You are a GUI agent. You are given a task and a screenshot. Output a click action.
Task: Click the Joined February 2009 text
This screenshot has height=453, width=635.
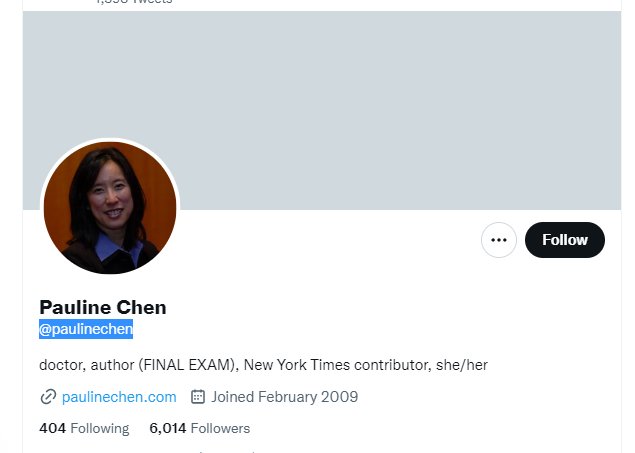pos(285,397)
